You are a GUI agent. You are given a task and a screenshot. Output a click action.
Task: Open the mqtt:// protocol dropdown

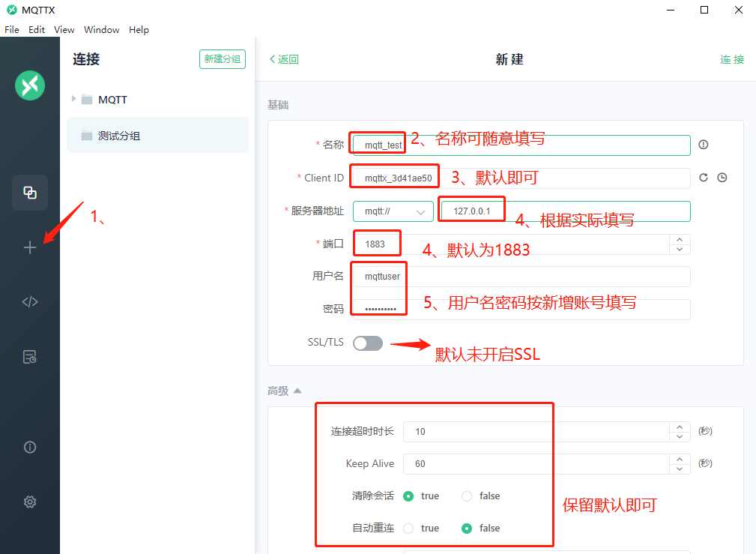click(x=393, y=211)
